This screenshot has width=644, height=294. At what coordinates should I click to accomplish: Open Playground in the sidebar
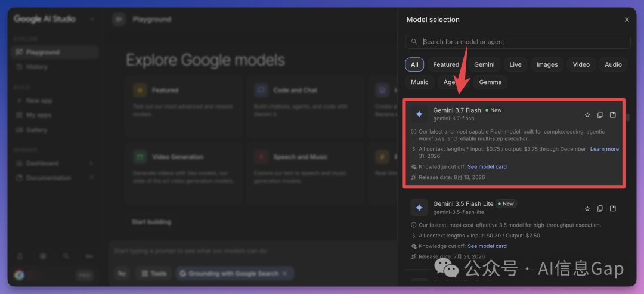(55, 52)
